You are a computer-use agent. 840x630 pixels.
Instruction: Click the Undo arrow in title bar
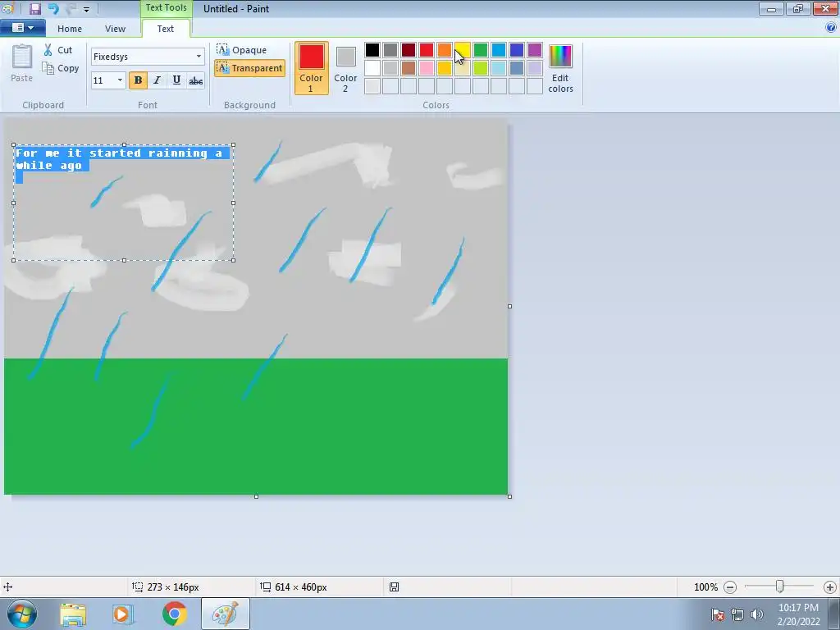[53, 8]
